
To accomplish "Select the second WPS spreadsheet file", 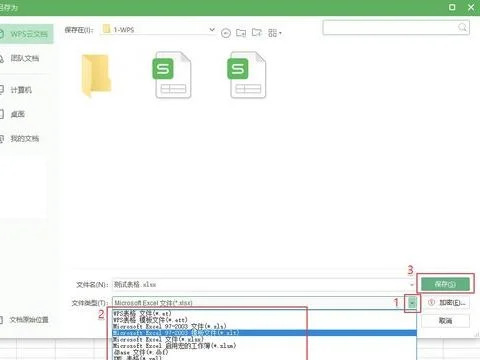I will point(247,75).
